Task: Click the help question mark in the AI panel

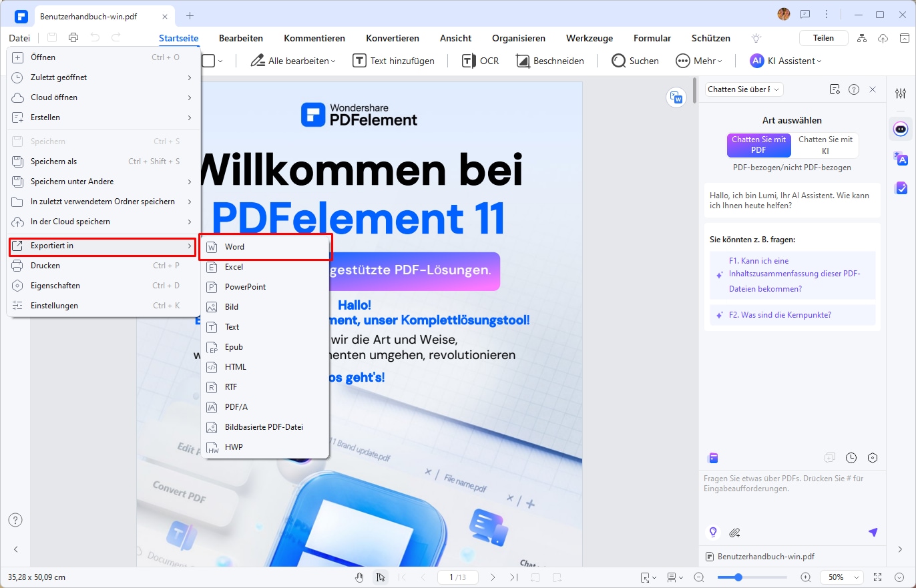Action: (x=853, y=89)
